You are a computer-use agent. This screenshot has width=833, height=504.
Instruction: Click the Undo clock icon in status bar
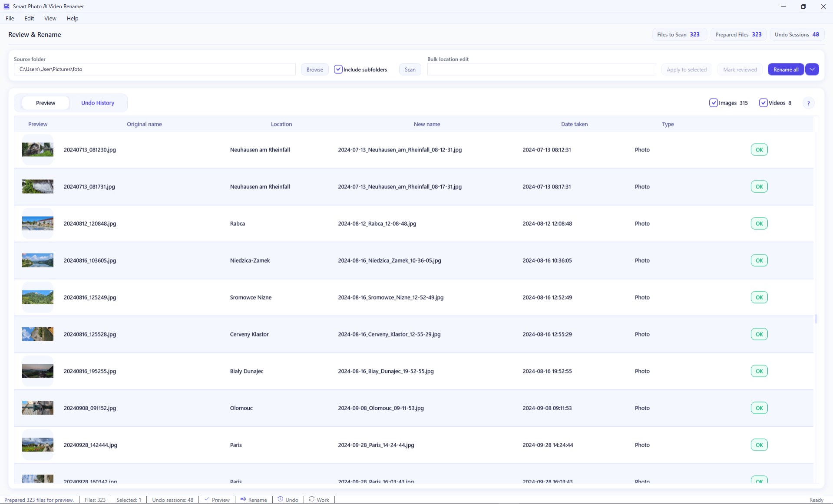tap(281, 499)
